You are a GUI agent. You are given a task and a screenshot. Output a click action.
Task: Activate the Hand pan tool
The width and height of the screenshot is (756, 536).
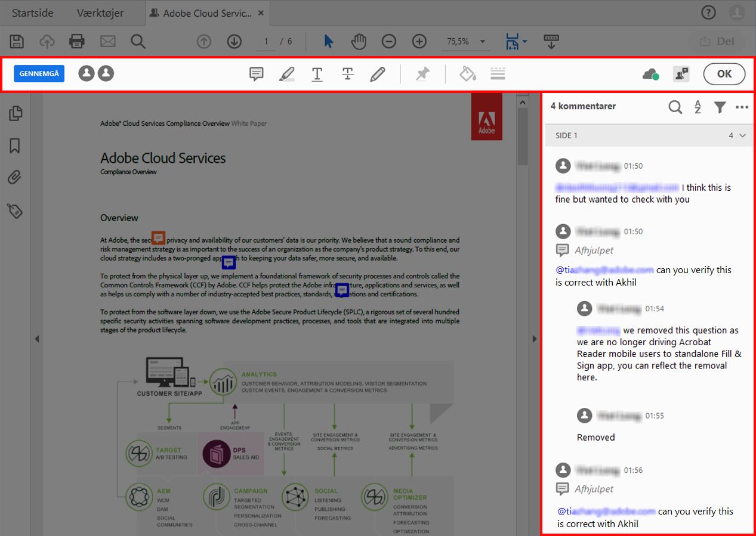(358, 41)
